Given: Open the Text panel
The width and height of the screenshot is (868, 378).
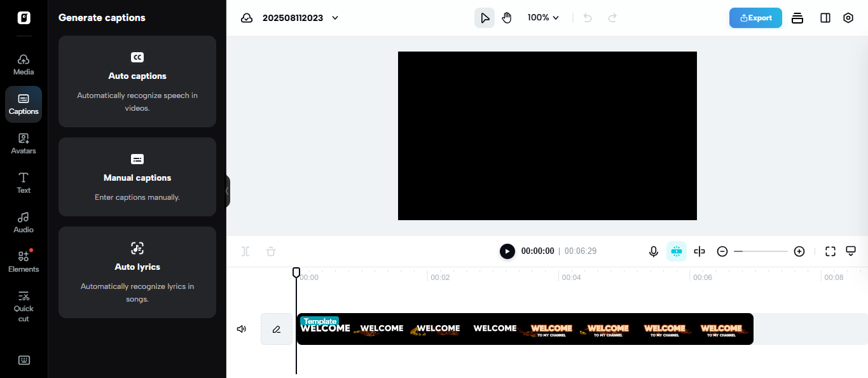Looking at the screenshot, I should pyautogui.click(x=24, y=183).
